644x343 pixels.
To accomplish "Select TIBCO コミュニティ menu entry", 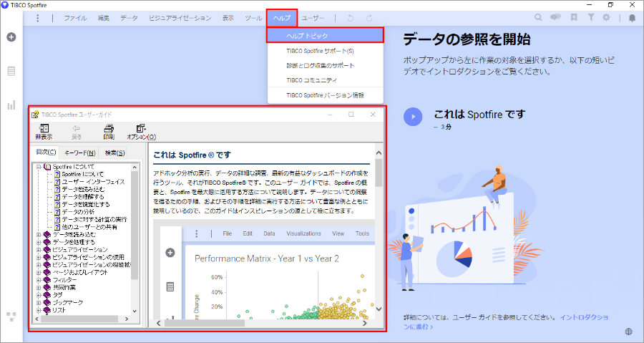I will click(x=326, y=80).
